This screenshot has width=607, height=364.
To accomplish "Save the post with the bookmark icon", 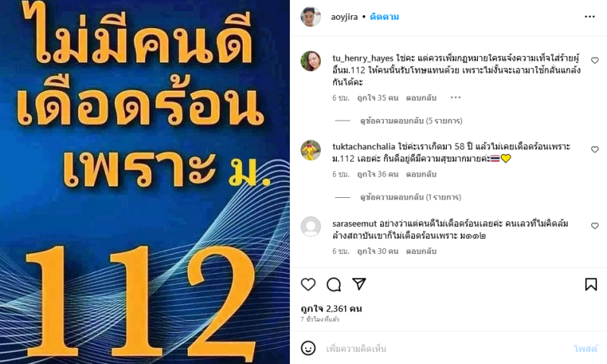I will [591, 284].
